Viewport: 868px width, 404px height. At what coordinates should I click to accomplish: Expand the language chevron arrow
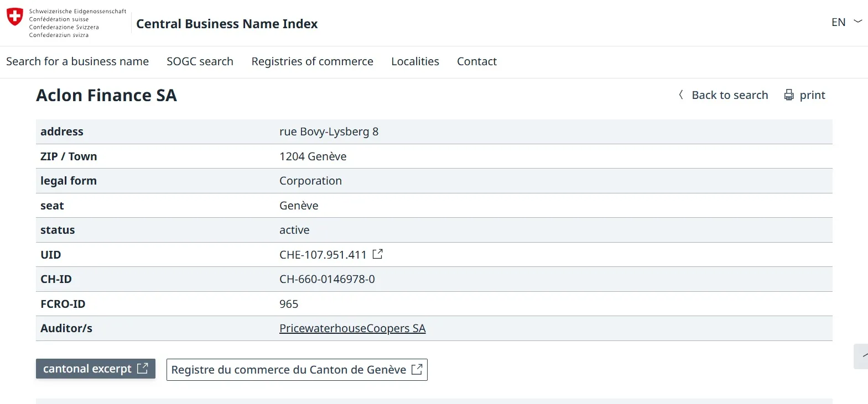[858, 22]
